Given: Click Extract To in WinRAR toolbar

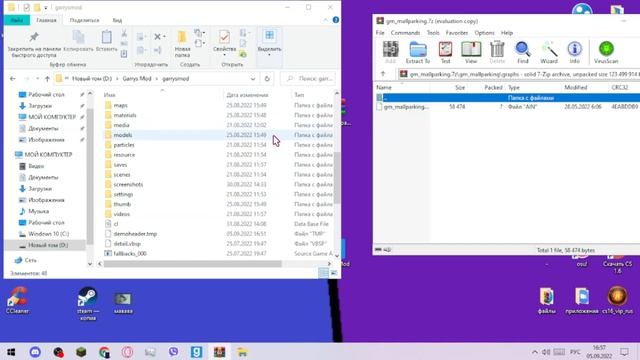Looking at the screenshot, I should click(418, 52).
